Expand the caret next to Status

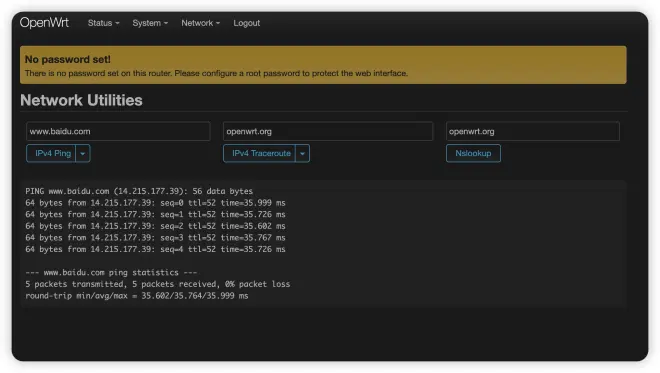click(117, 24)
